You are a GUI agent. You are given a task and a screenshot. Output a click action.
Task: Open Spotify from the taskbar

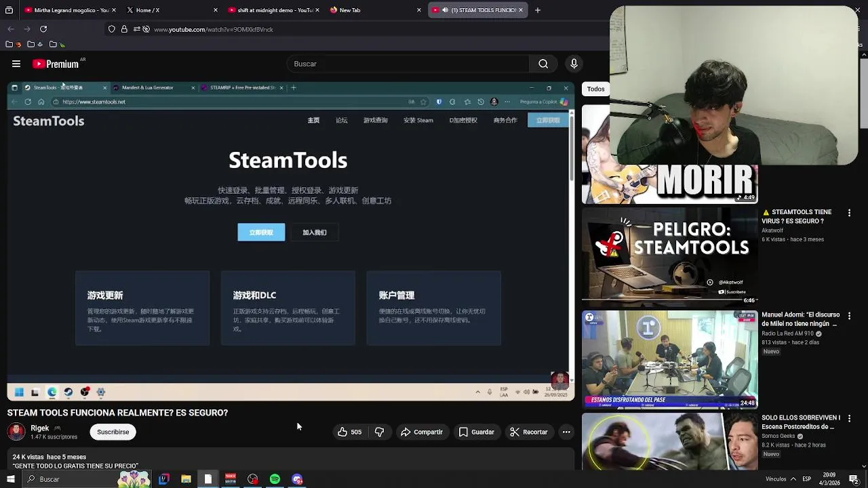[275, 479]
